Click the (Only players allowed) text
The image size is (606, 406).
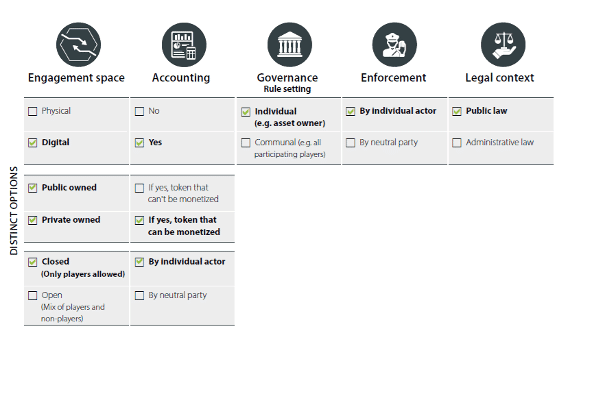[83, 274]
